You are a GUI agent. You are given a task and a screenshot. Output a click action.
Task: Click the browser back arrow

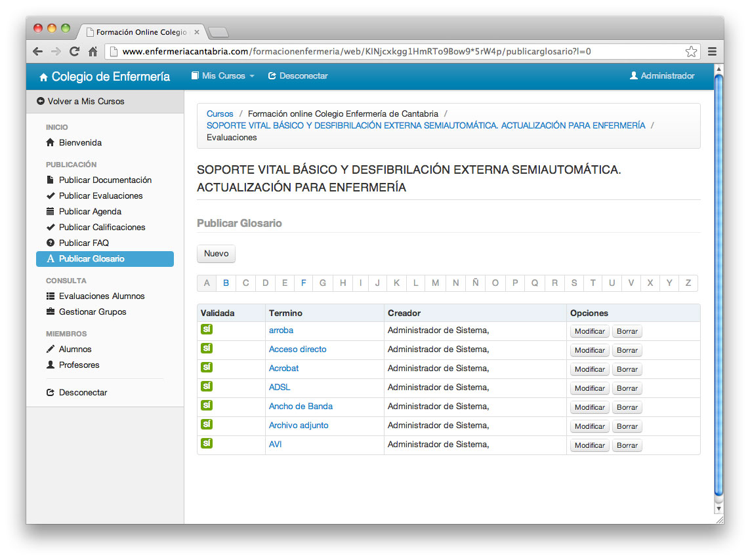pos(38,52)
